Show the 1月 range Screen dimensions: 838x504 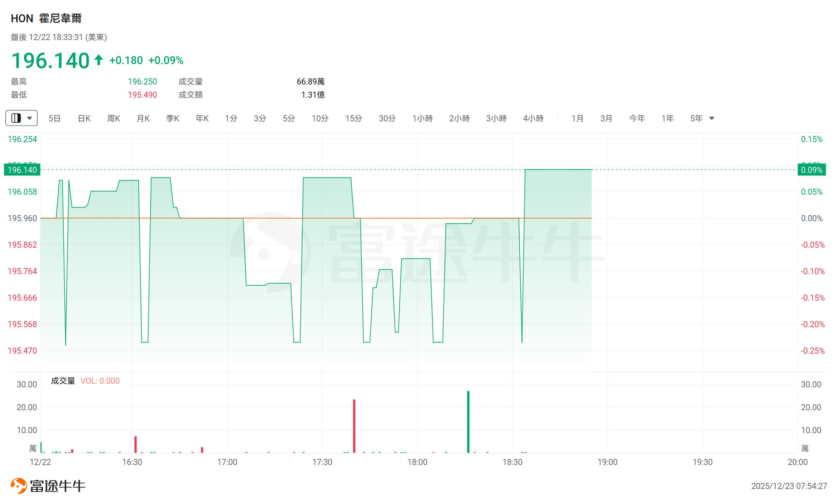pyautogui.click(x=577, y=118)
